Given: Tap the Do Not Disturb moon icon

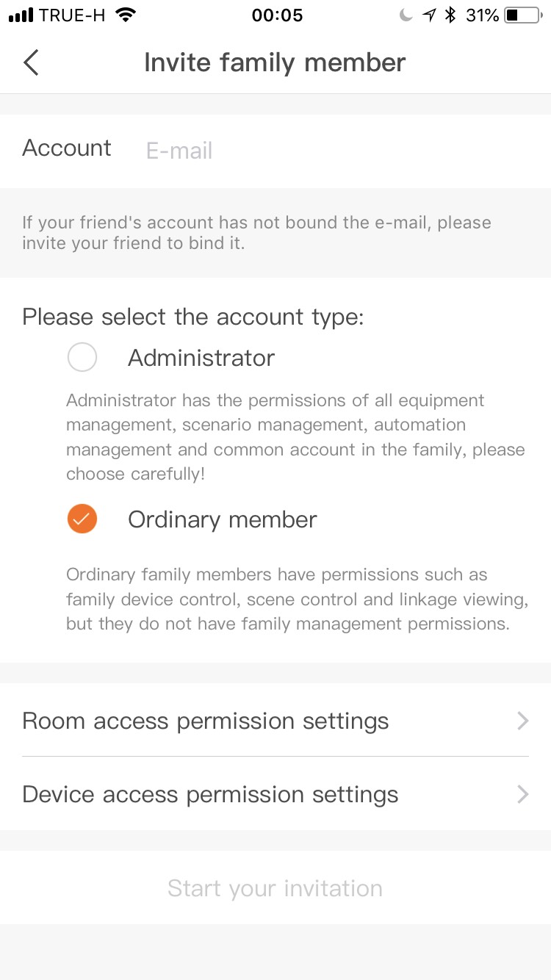Looking at the screenshot, I should pyautogui.click(x=406, y=15).
